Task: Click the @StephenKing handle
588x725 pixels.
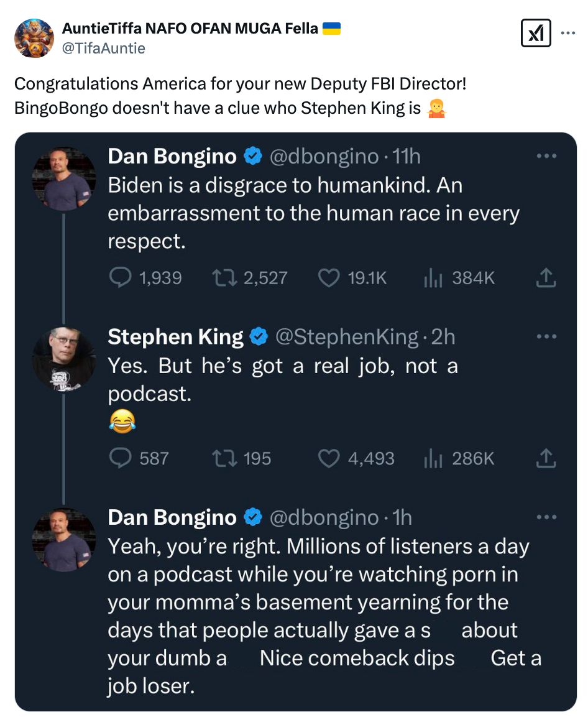Action: [x=346, y=337]
